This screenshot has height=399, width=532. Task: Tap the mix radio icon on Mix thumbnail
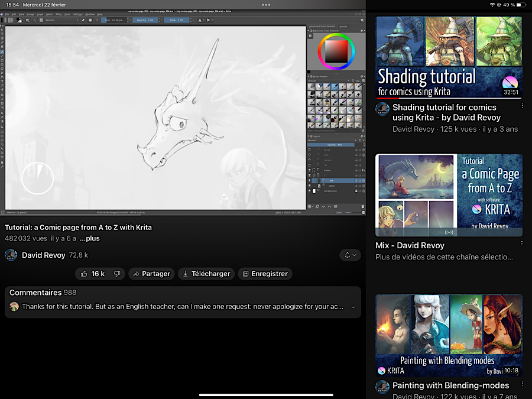(x=449, y=232)
